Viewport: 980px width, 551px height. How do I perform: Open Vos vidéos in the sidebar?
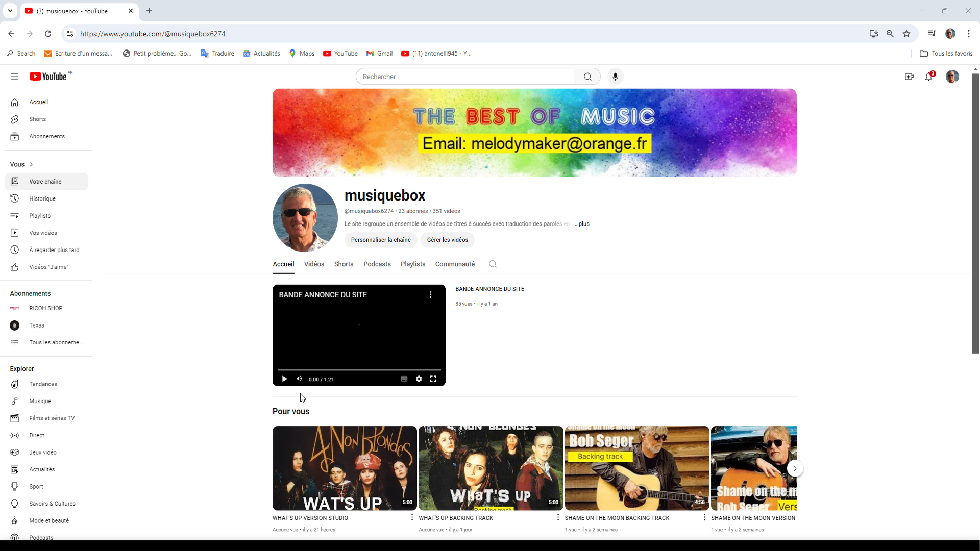46,233
